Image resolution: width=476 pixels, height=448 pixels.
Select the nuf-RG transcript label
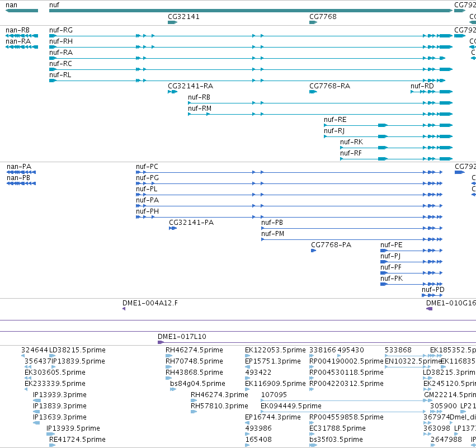(61, 30)
